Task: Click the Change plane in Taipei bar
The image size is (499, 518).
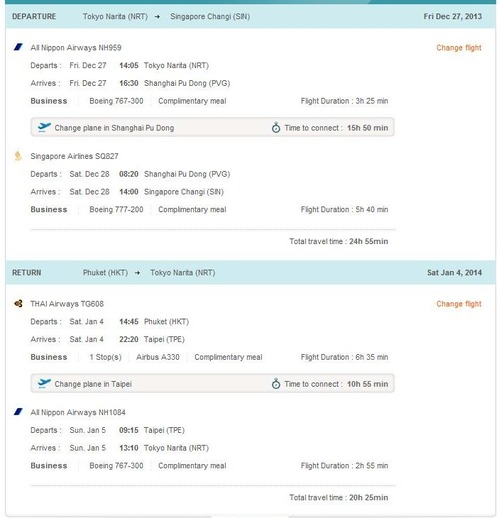Action: [x=213, y=383]
